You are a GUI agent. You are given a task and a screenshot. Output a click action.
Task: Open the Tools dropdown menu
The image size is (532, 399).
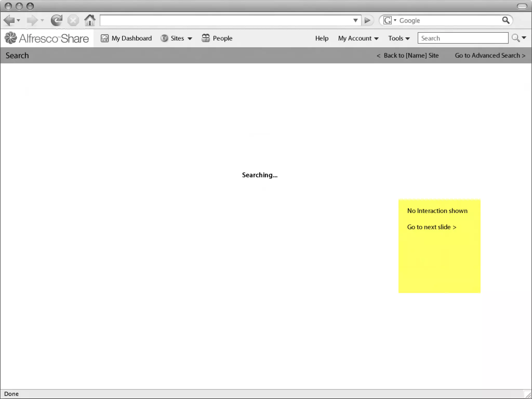[x=399, y=38]
